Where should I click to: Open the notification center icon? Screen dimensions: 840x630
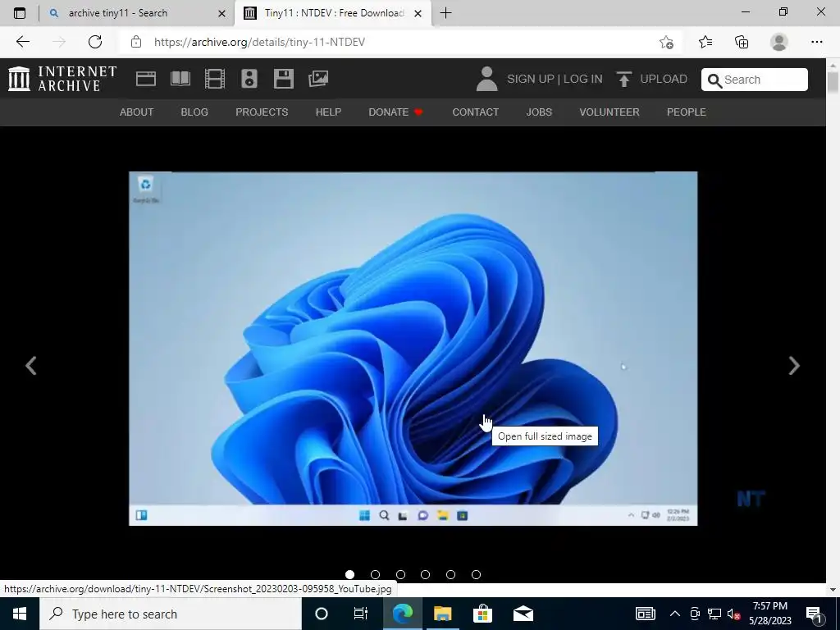tap(815, 614)
